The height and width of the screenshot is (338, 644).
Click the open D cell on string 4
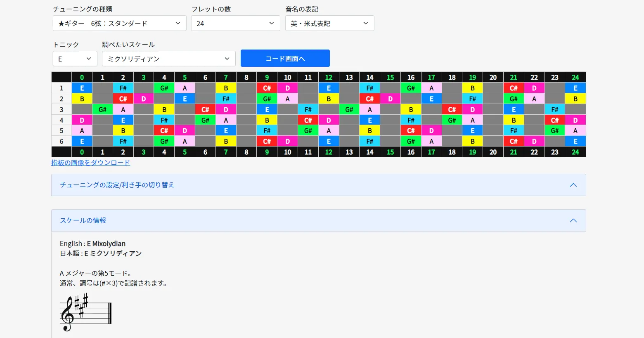[82, 120]
